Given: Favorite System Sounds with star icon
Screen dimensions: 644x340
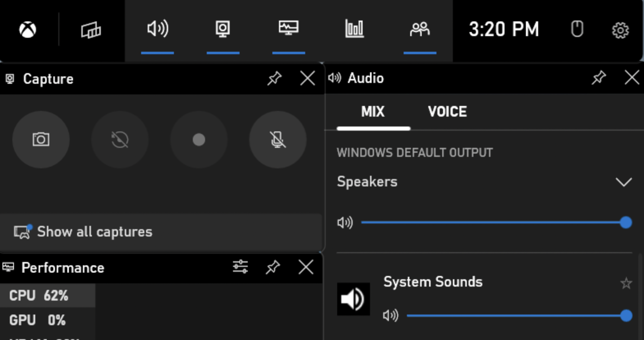Looking at the screenshot, I should tap(626, 283).
